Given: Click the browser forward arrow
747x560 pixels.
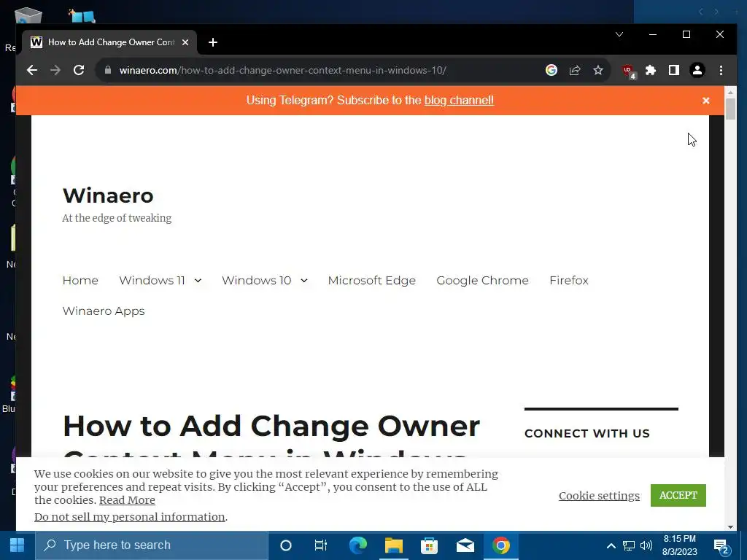Looking at the screenshot, I should tap(55, 71).
